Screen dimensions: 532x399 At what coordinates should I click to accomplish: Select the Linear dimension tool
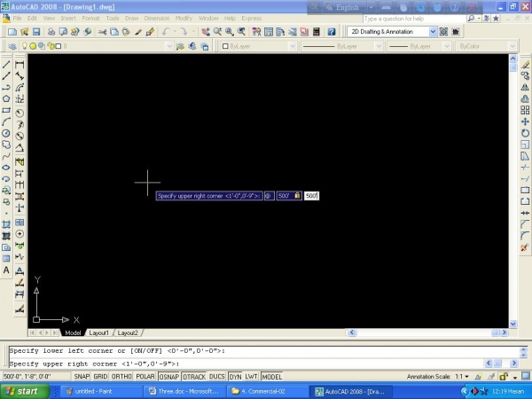[x=20, y=65]
